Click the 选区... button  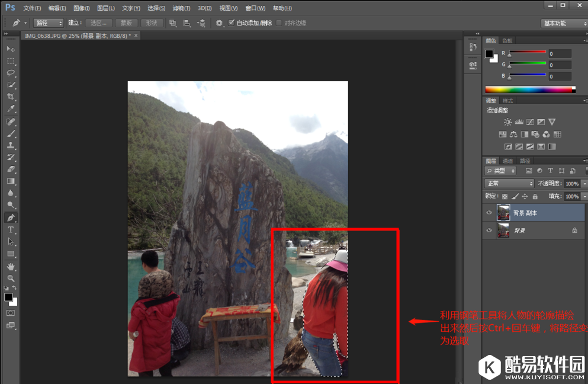tap(98, 23)
